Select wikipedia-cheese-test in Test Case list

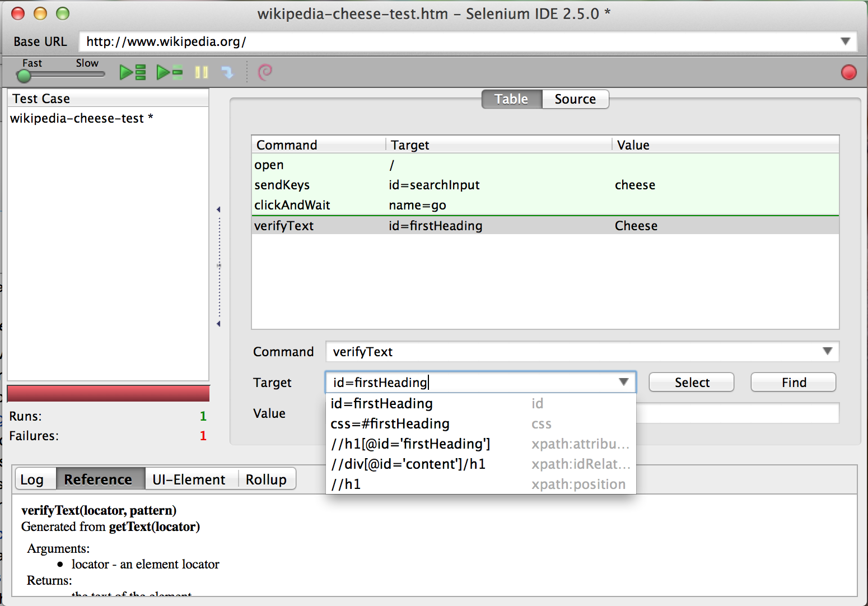[81, 118]
